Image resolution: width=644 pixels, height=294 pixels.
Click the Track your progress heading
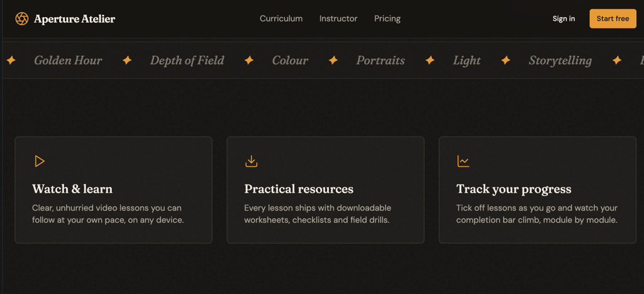(x=514, y=189)
